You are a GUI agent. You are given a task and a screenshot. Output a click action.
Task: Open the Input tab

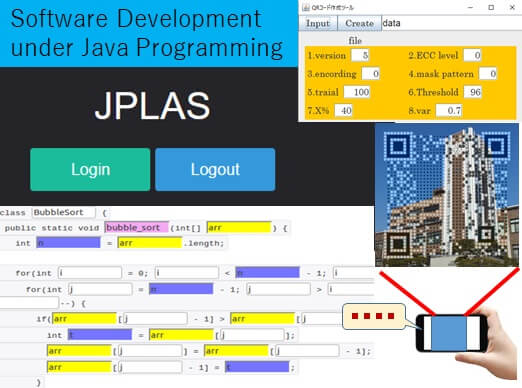coord(318,23)
